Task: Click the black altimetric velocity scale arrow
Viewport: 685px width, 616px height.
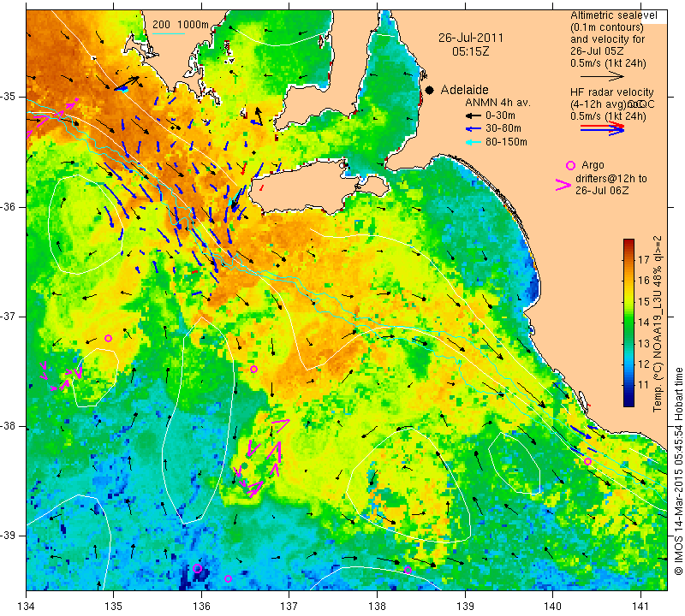Action: [x=602, y=76]
